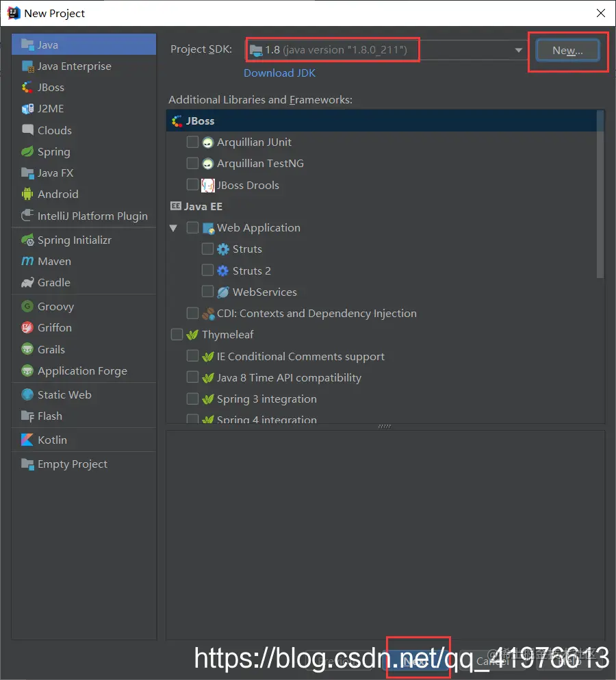Click the J2ME icon

pyautogui.click(x=27, y=108)
